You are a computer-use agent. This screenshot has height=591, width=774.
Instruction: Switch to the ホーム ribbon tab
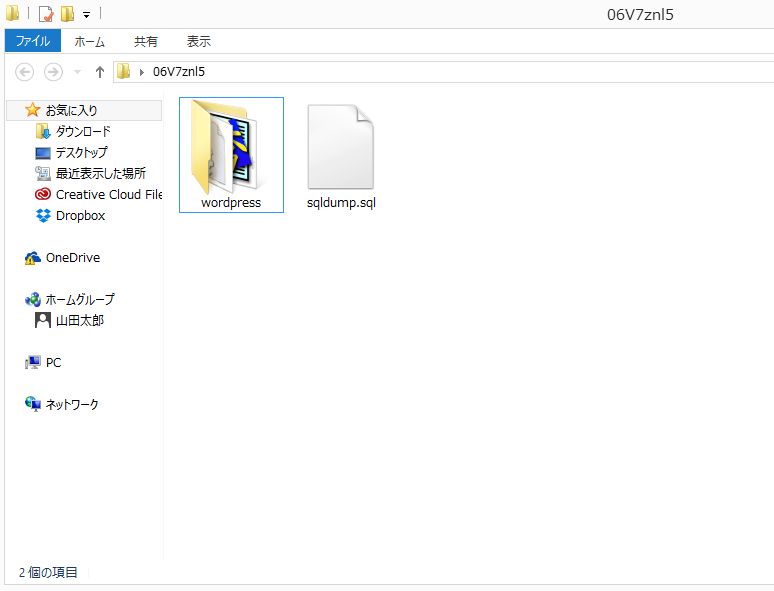pyautogui.click(x=89, y=41)
